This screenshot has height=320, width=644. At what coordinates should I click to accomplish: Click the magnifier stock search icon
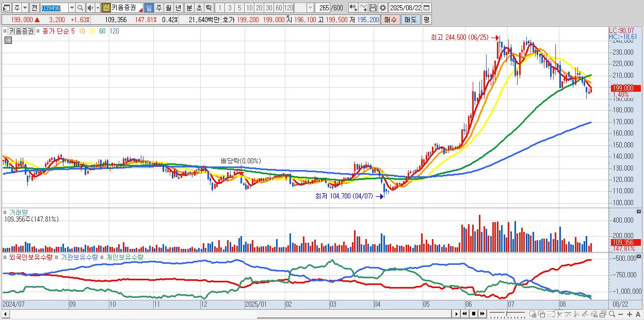tap(81, 8)
